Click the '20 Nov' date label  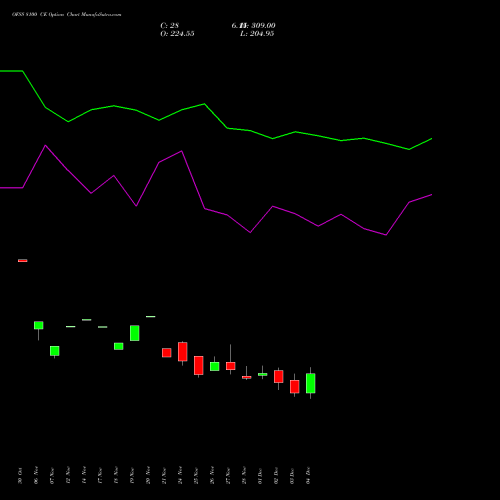148,475
